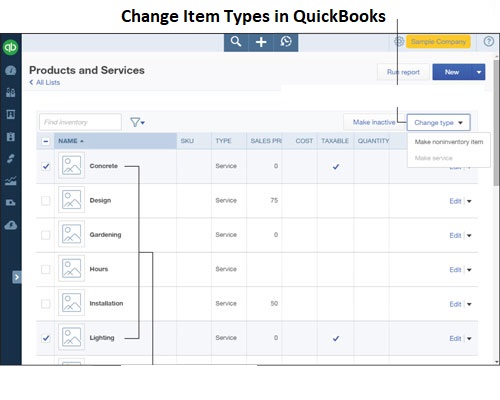Choose Make noninventory item menu option
The width and height of the screenshot is (500, 400).
tap(449, 142)
